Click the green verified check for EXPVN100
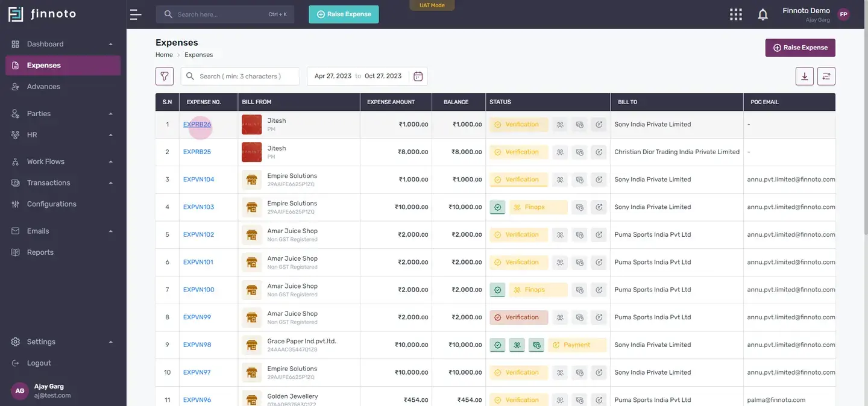 497,290
